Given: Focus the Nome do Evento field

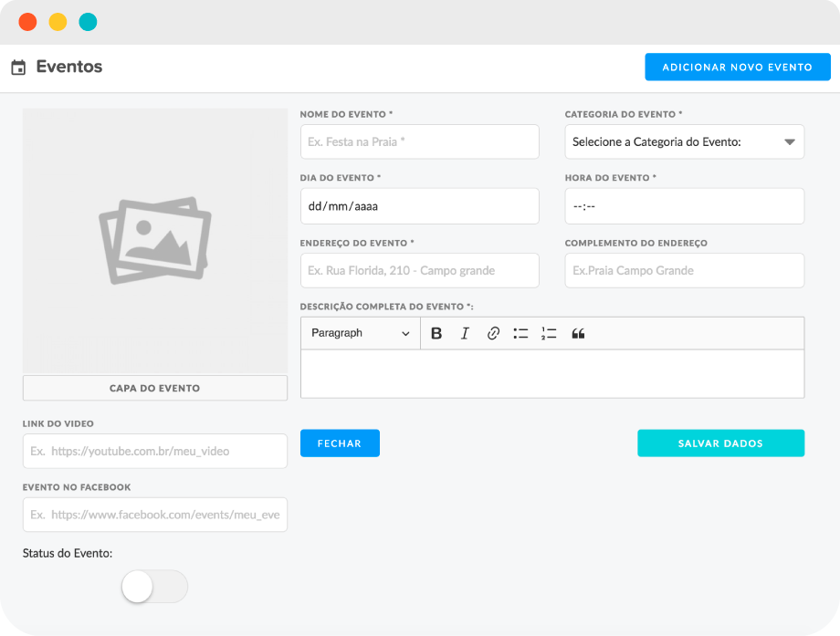Looking at the screenshot, I should coord(419,141).
